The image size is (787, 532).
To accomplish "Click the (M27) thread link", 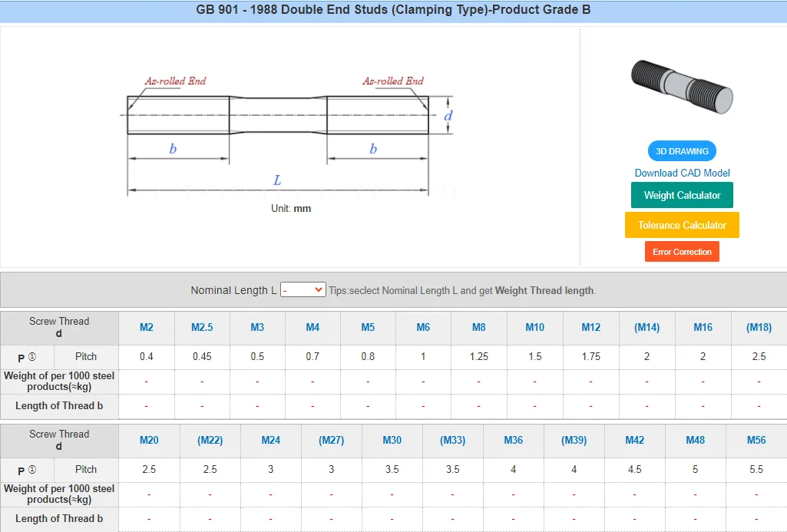I will (331, 440).
